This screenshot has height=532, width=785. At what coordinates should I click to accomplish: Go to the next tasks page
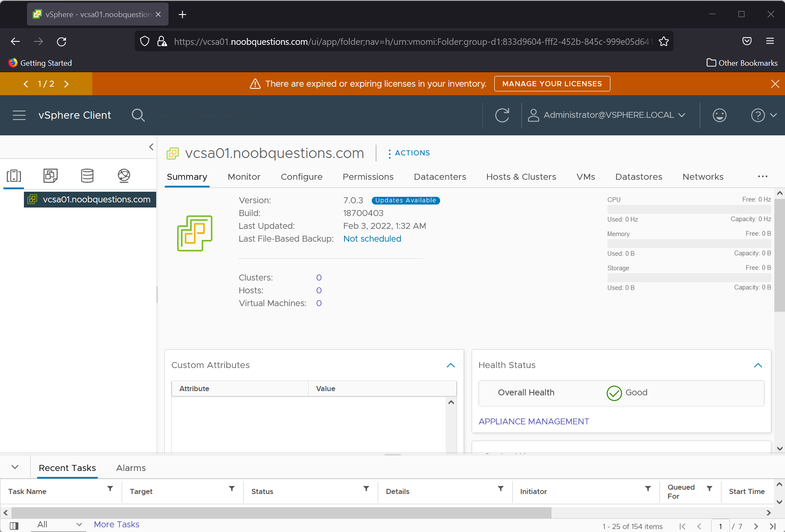[x=756, y=526]
